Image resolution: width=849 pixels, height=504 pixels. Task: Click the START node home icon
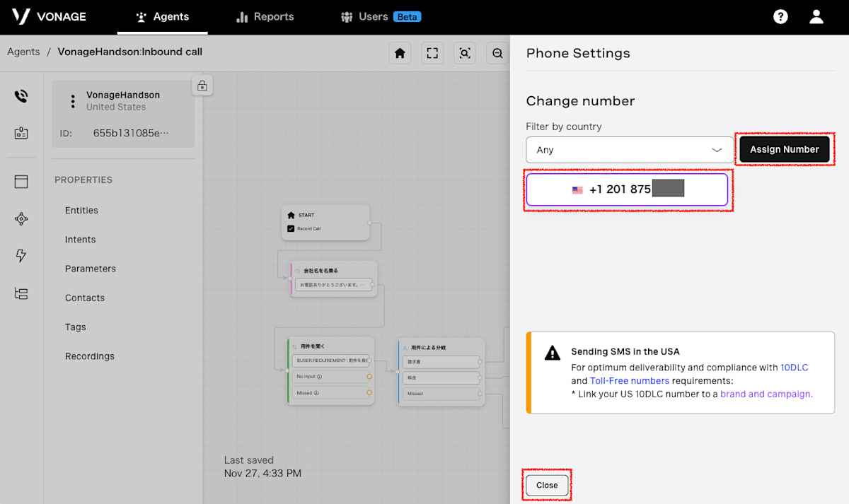click(291, 215)
